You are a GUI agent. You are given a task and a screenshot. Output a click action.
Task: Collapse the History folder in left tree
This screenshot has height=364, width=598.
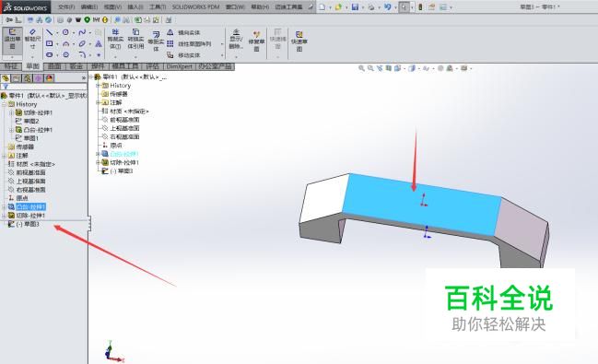[5, 104]
